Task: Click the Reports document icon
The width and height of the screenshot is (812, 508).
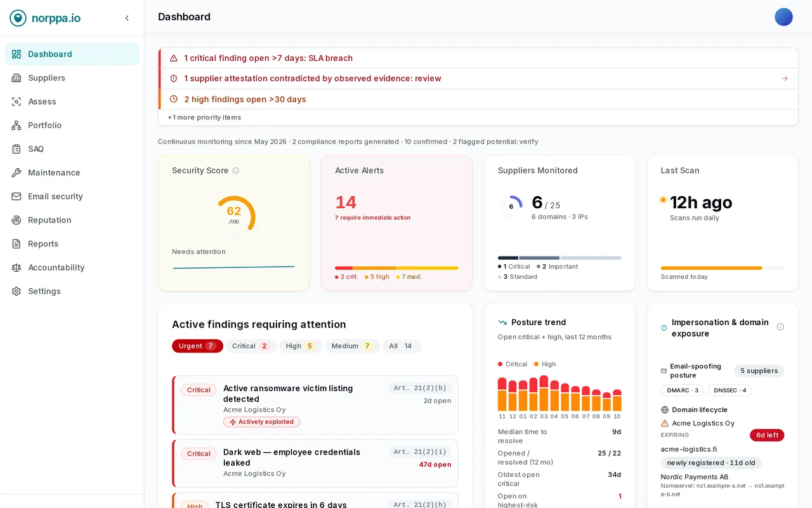Action: click(16, 244)
